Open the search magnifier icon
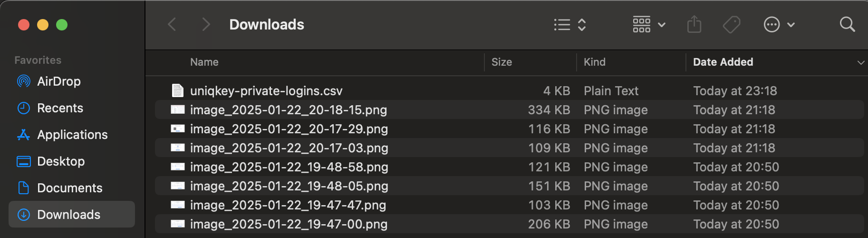The width and height of the screenshot is (868, 238). point(847,24)
